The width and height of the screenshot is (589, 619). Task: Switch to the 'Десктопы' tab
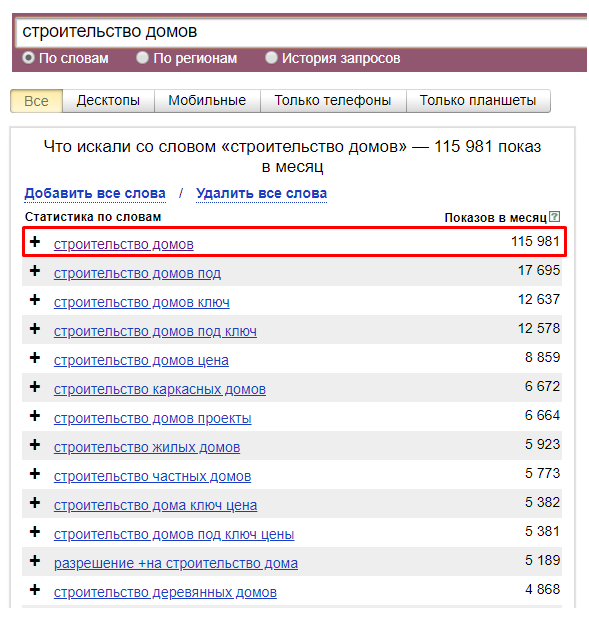point(108,101)
